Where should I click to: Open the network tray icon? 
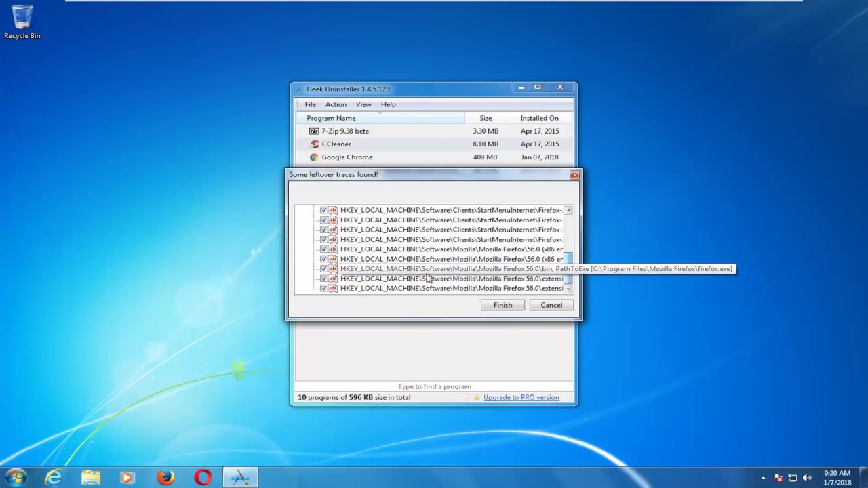coord(793,478)
